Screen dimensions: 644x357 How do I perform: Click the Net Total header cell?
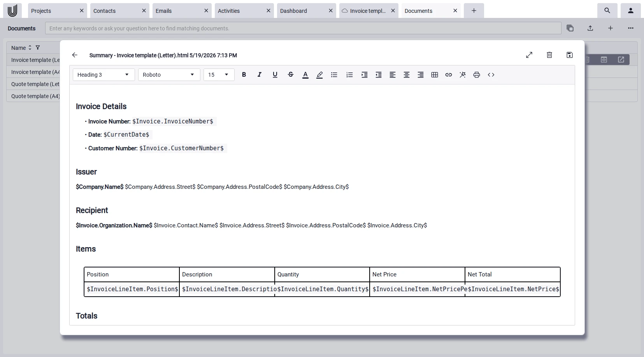pyautogui.click(x=512, y=274)
